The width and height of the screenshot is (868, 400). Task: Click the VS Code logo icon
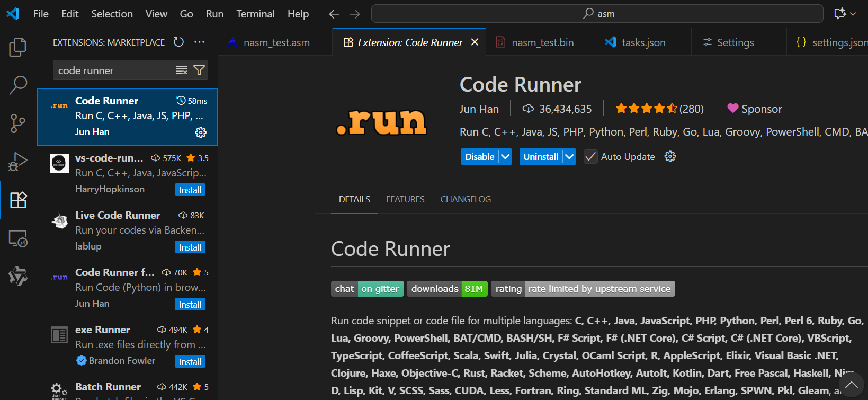[13, 14]
